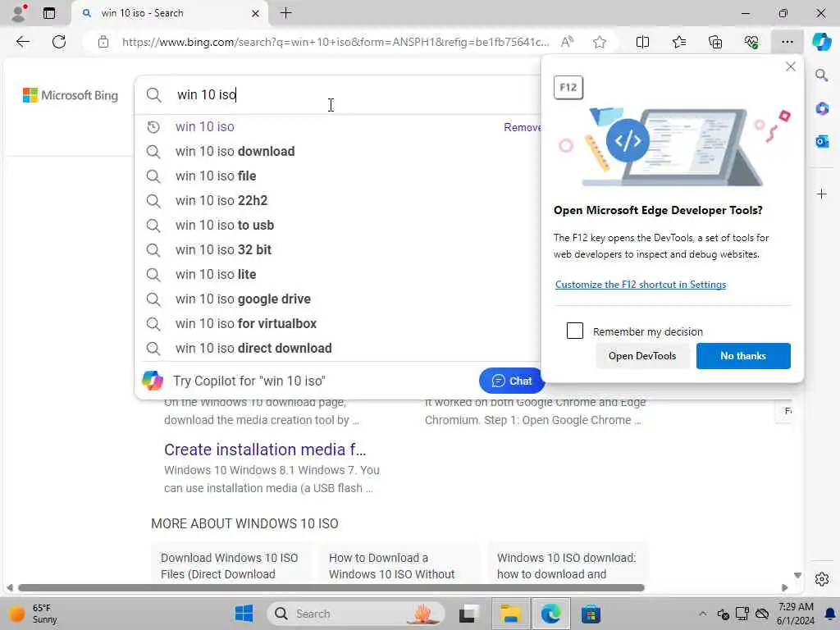
Task: Select suggestion 'win 10 iso google drive'
Action: 337,299
